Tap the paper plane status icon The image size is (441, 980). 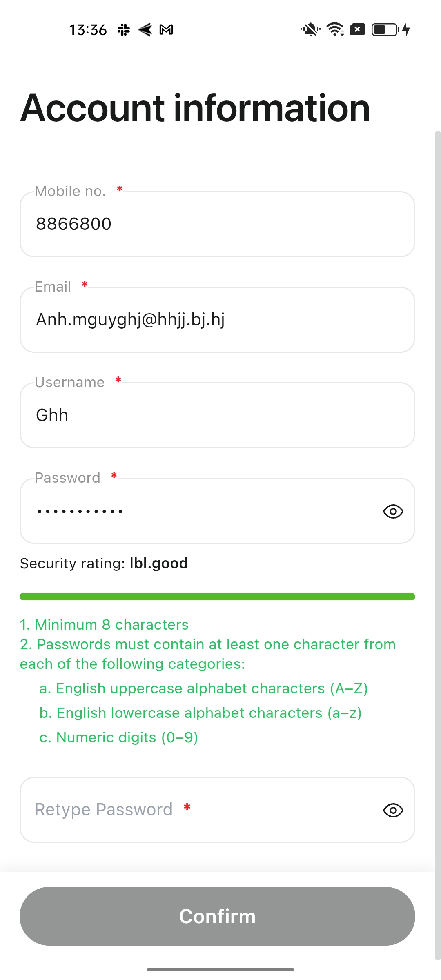point(145,30)
